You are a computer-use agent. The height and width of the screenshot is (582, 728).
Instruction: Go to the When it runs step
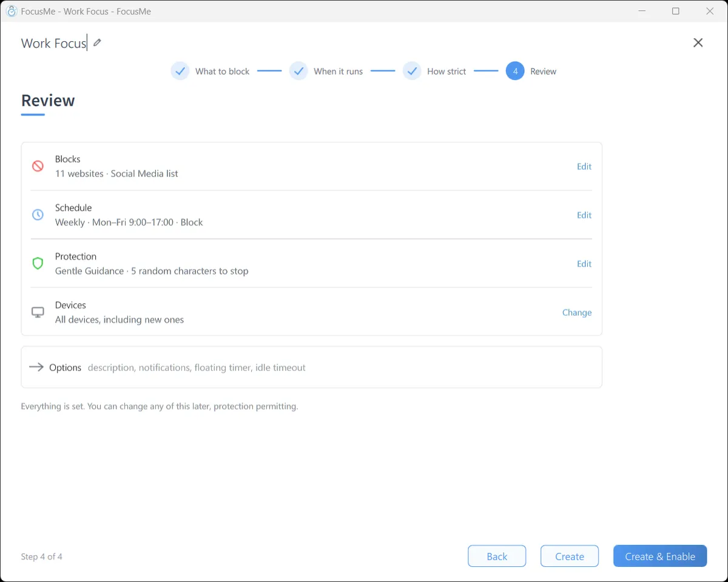(338, 72)
